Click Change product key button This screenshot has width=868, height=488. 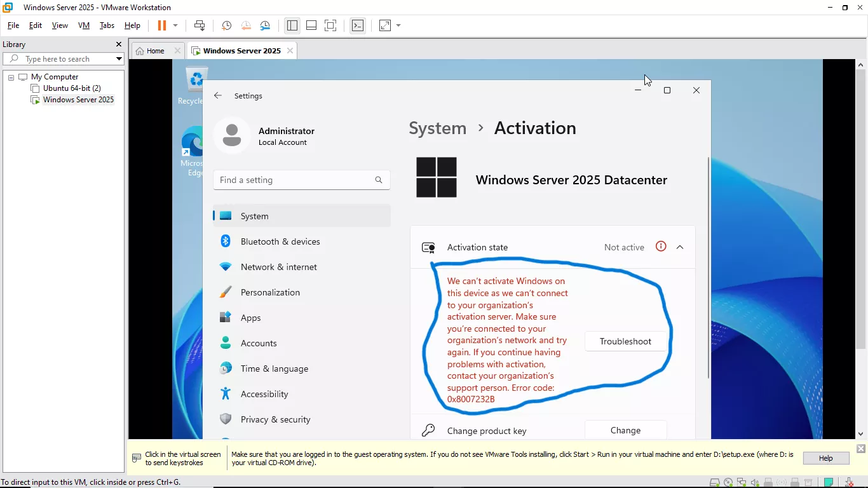[626, 430]
